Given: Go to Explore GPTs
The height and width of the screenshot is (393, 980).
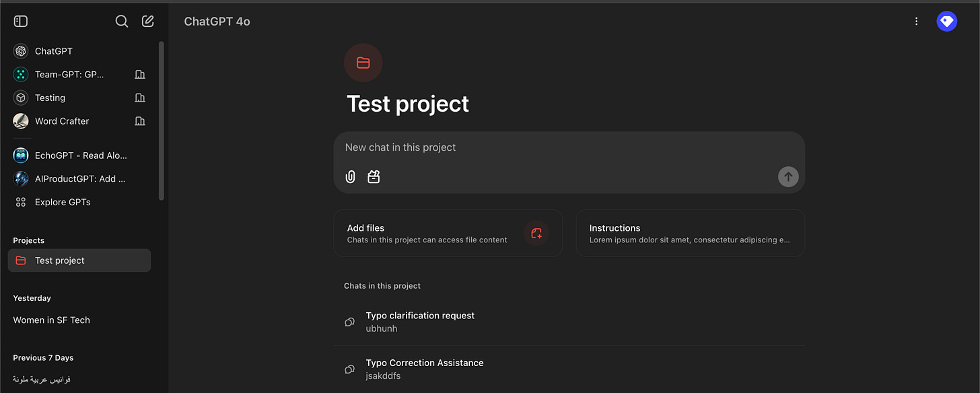Looking at the screenshot, I should pyautogui.click(x=79, y=202).
